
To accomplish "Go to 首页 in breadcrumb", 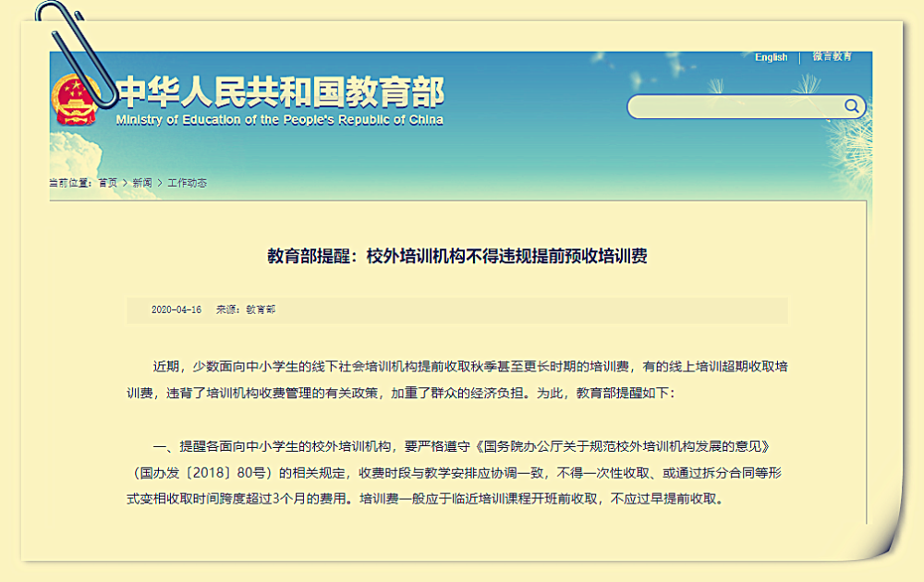I will point(108,183).
